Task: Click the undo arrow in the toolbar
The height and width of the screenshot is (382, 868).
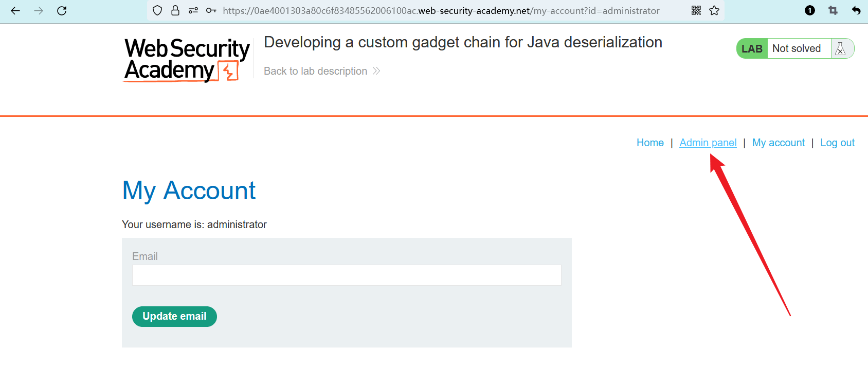Action: click(x=856, y=11)
